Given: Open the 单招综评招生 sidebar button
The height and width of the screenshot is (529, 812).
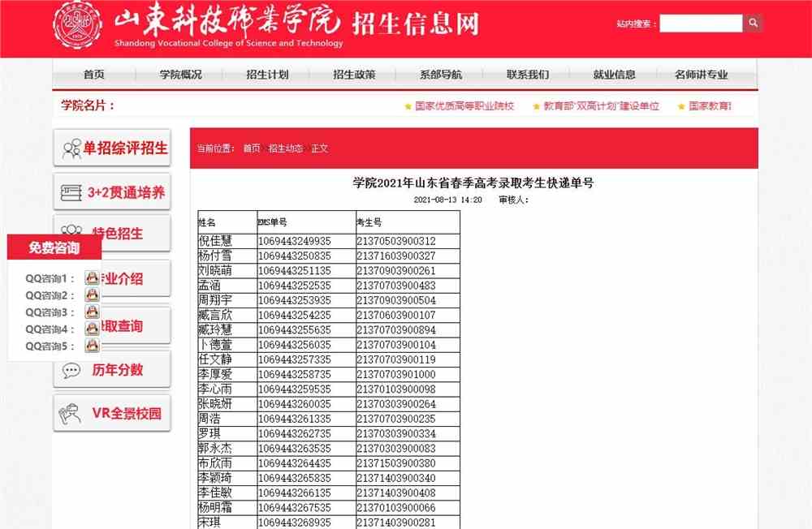Looking at the screenshot, I should [112, 148].
